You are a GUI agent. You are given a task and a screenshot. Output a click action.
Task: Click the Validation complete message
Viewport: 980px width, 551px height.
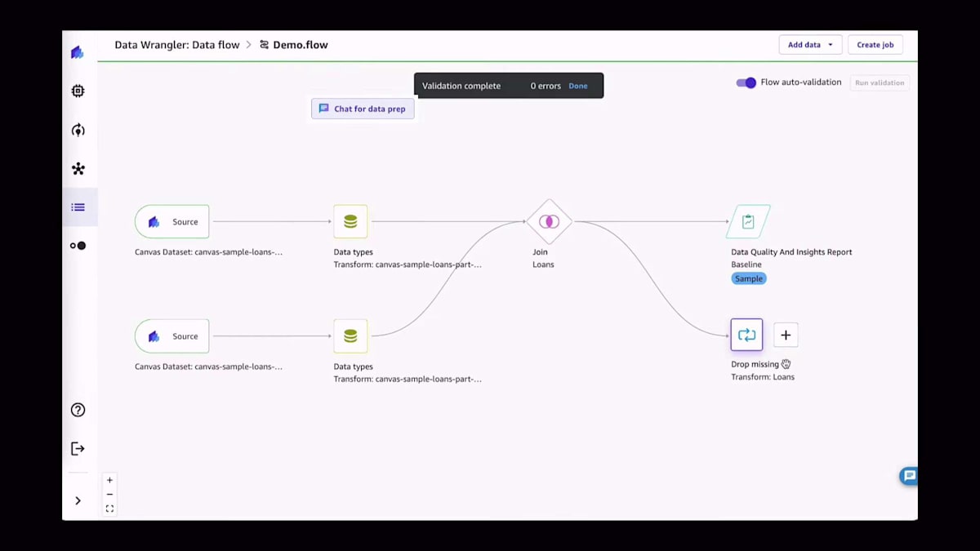[461, 86]
